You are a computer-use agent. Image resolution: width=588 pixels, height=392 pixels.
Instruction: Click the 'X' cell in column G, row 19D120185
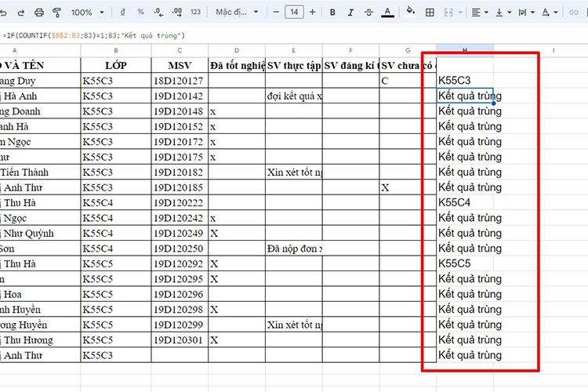click(x=408, y=187)
